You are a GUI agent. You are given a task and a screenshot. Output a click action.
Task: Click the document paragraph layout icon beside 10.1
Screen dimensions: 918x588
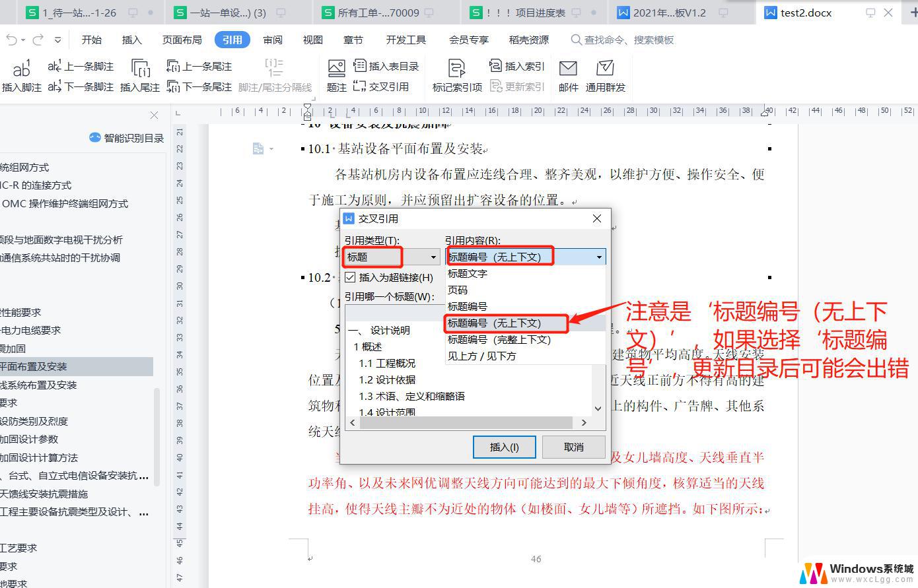tap(258, 149)
